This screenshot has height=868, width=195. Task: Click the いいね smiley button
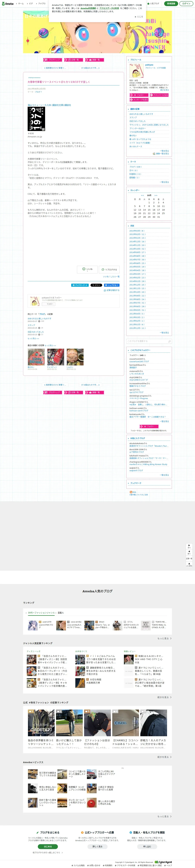pyautogui.click(x=87, y=269)
